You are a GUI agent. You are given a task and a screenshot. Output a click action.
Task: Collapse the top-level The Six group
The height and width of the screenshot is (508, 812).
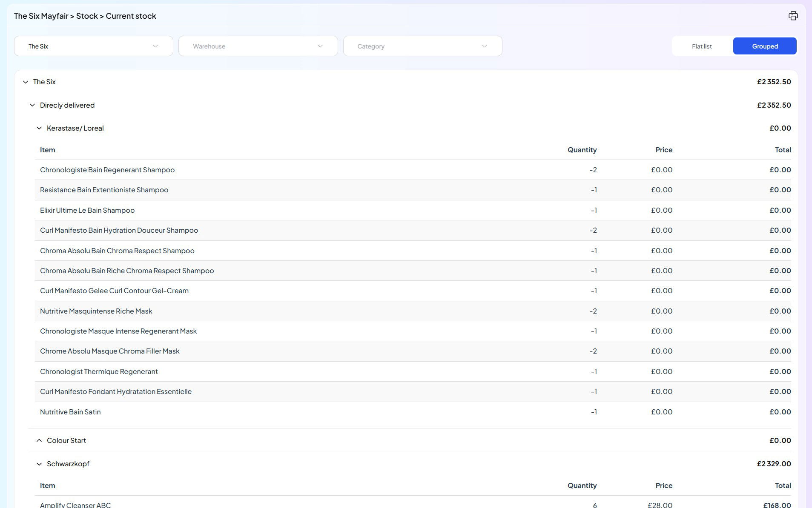tap(26, 82)
